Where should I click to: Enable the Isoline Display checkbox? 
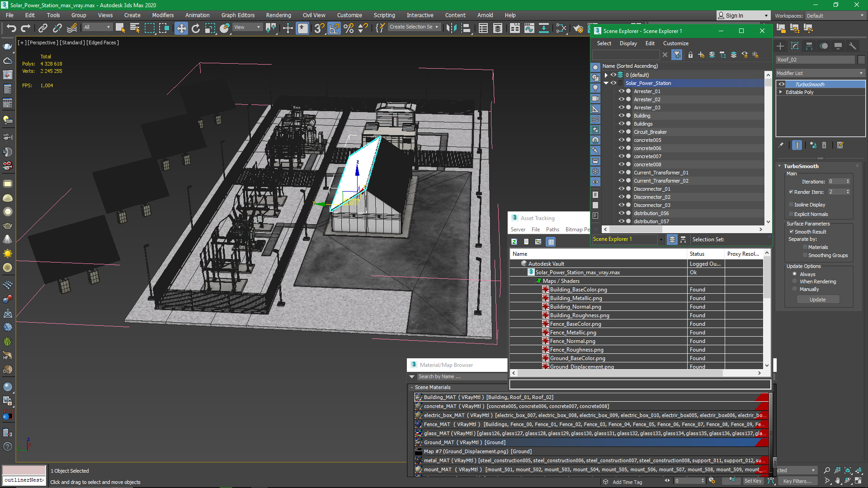click(791, 205)
